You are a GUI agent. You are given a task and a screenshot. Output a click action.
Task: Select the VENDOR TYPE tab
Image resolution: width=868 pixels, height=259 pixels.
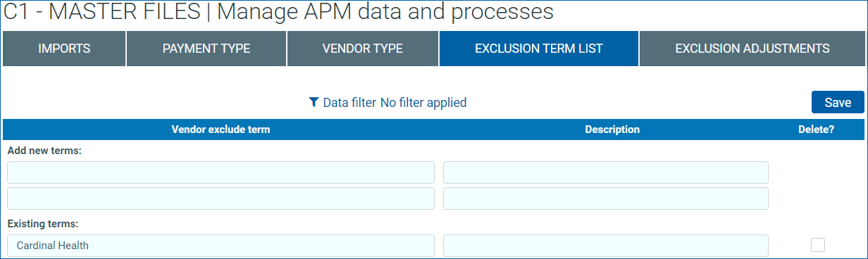pyautogui.click(x=362, y=49)
